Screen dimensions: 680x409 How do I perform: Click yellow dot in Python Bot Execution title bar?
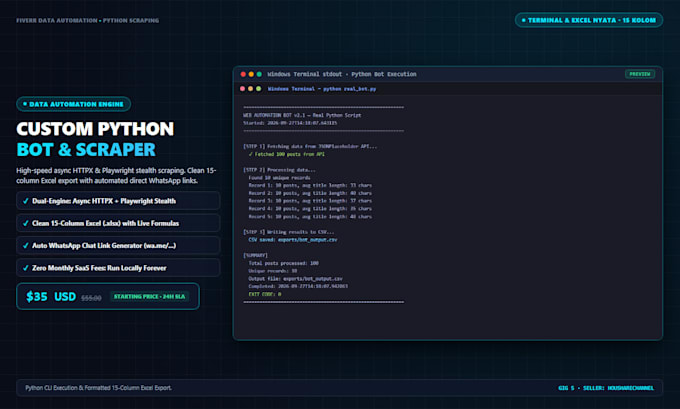click(251, 74)
